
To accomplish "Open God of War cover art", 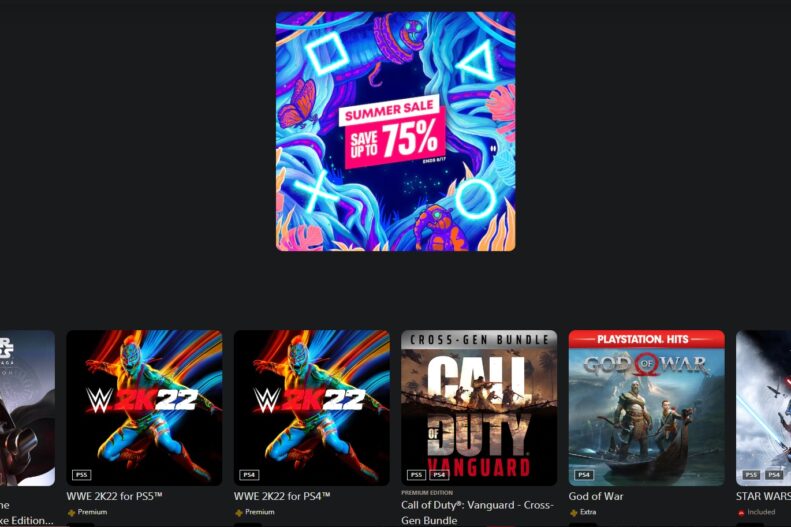I will coord(647,408).
